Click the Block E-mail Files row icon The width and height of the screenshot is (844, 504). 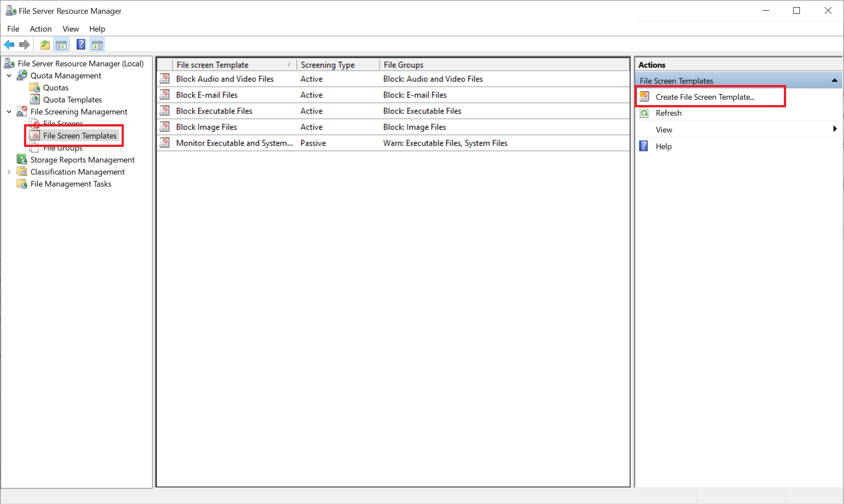[165, 94]
